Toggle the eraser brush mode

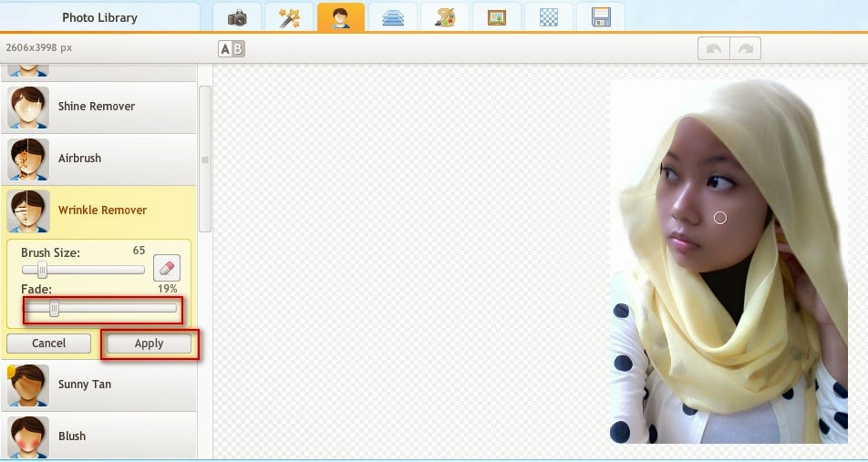[x=167, y=268]
